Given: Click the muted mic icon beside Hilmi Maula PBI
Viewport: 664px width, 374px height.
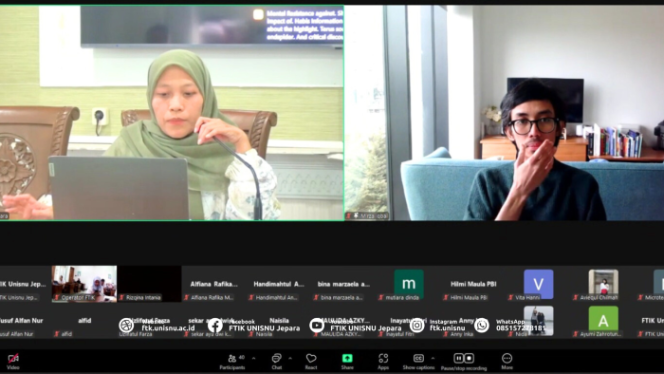Looking at the screenshot, I should tap(445, 297).
